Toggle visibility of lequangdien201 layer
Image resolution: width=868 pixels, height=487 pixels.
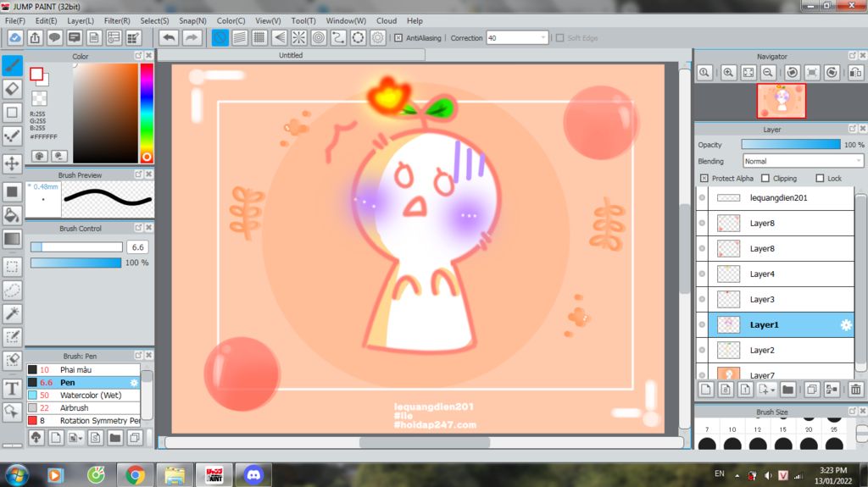(x=702, y=197)
